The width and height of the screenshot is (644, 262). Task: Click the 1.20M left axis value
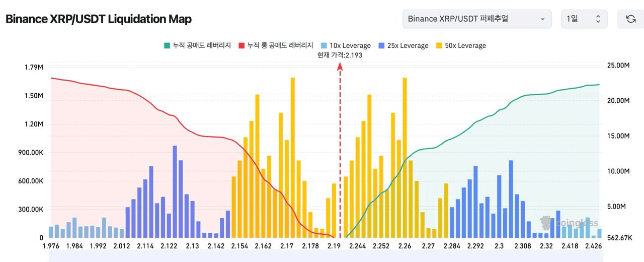[34, 124]
